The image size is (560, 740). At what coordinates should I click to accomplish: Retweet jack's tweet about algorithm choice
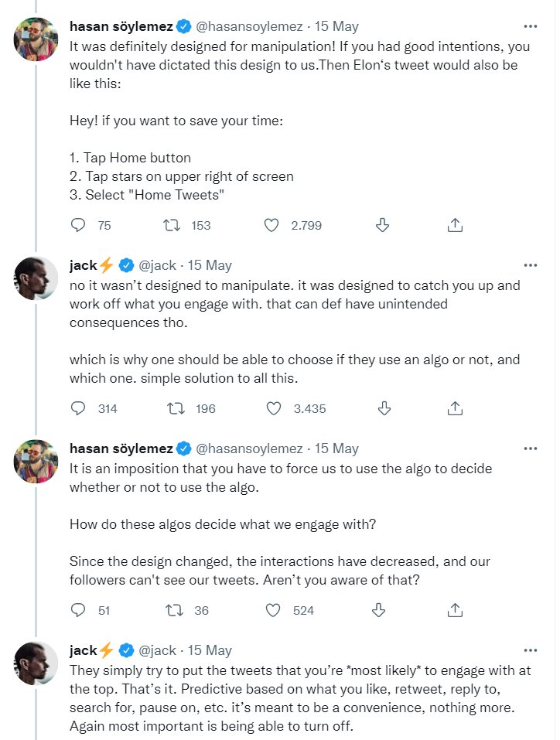pos(171,408)
